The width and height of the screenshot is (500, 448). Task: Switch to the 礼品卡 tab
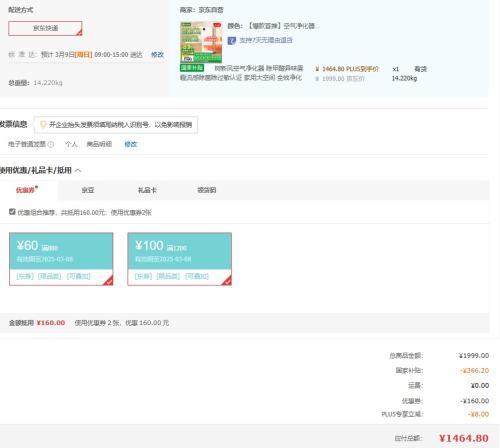(x=147, y=190)
